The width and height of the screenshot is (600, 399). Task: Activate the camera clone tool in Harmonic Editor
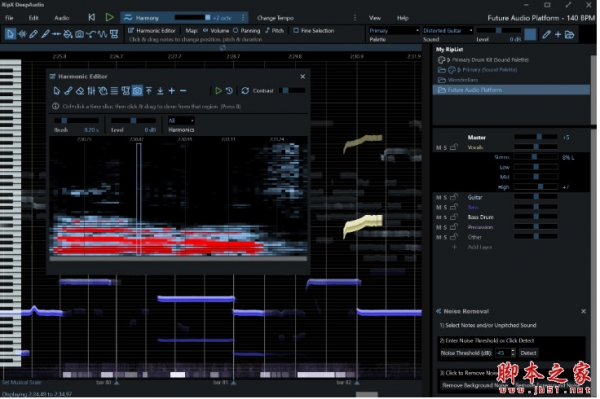point(137,91)
